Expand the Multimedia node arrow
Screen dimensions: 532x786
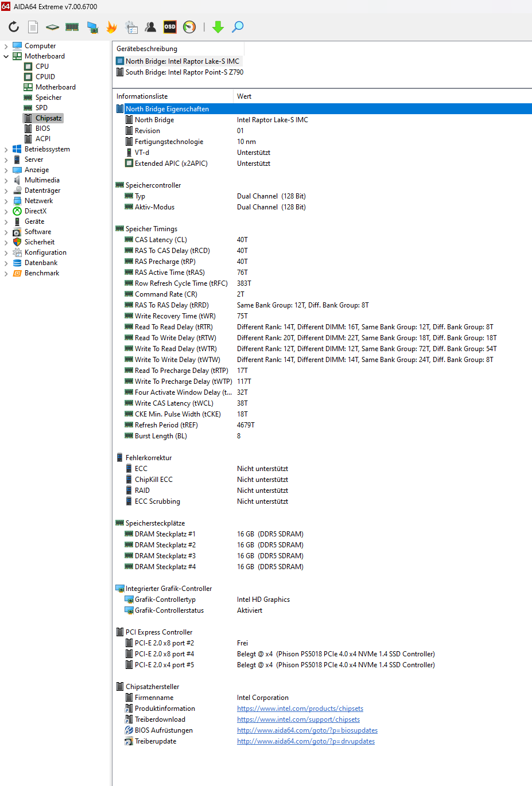[6, 180]
